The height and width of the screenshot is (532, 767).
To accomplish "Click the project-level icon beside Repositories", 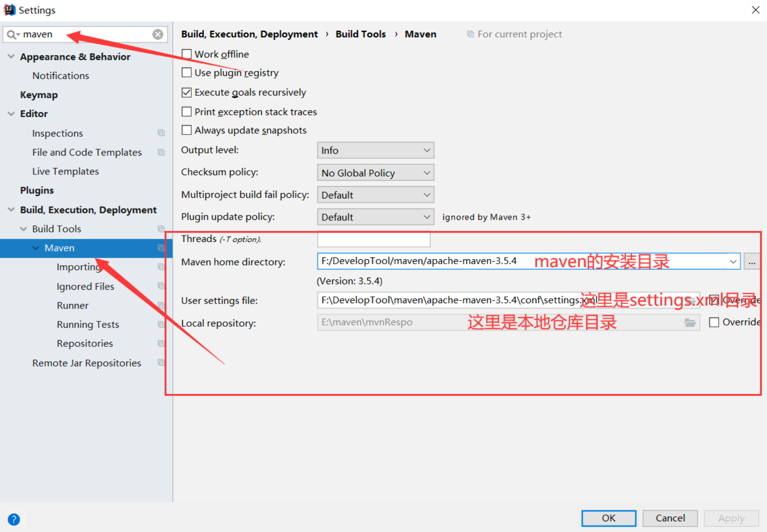I will 161,343.
